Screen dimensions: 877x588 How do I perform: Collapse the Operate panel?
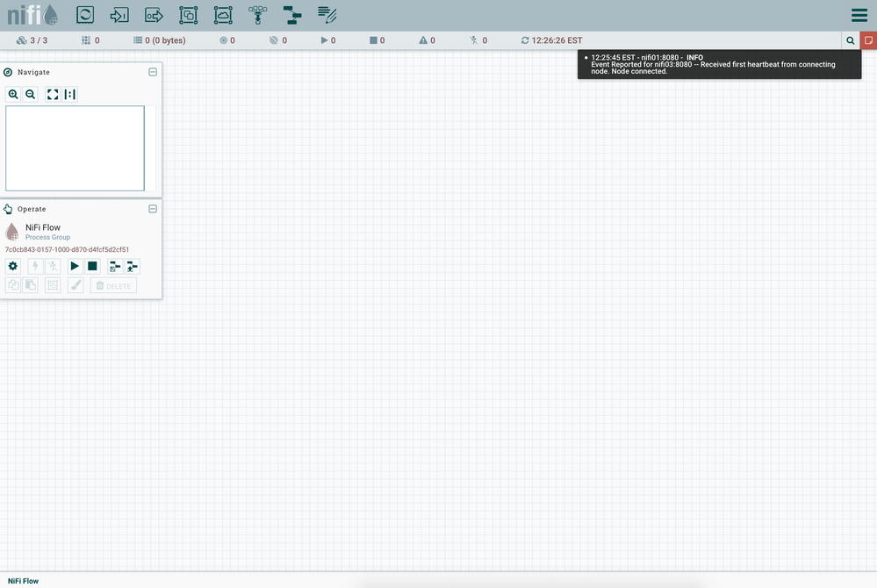pyautogui.click(x=152, y=209)
